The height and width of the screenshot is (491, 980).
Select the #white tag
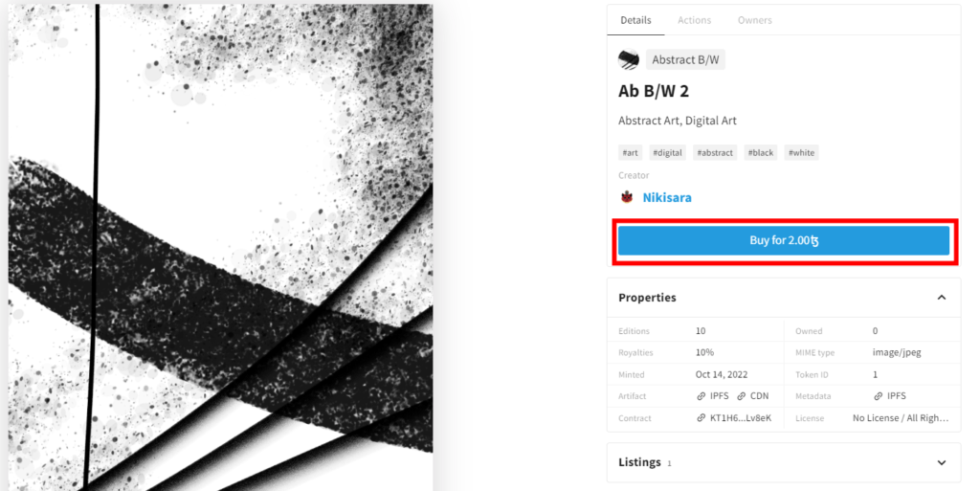[801, 152]
